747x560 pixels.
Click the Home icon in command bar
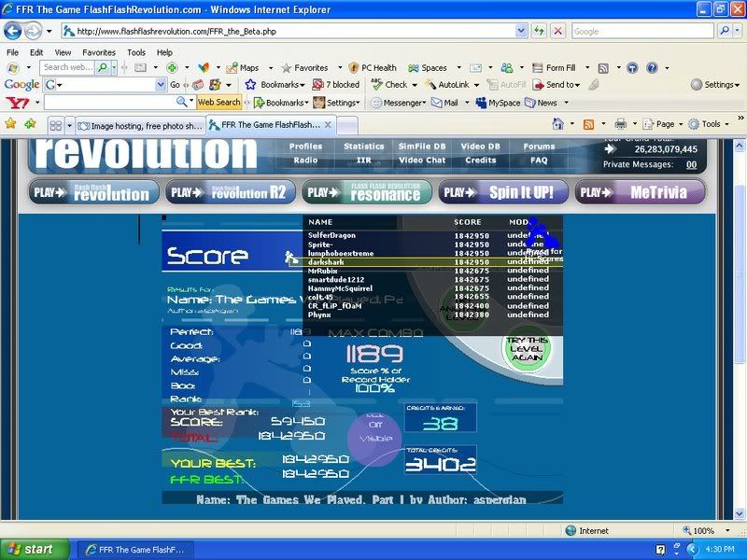click(557, 123)
